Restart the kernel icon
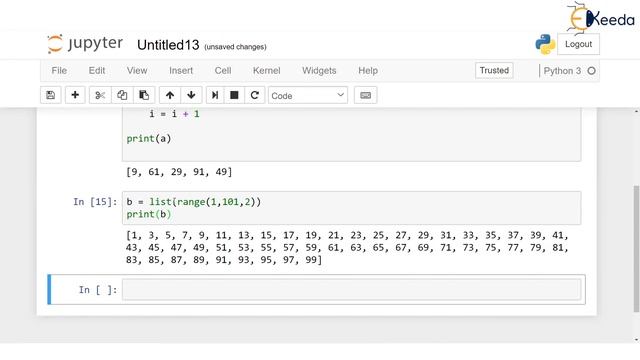This screenshot has height=360, width=640. coord(255,95)
